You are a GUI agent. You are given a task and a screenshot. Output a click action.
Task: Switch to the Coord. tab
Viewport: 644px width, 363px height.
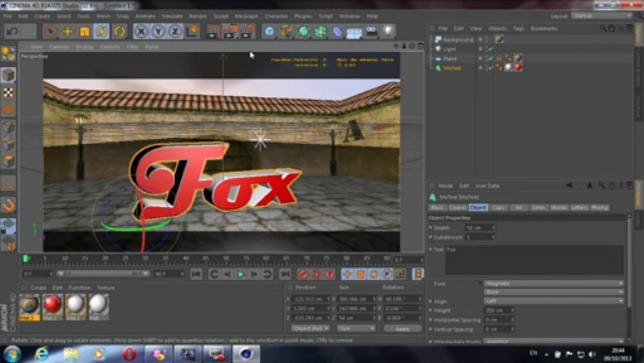457,207
